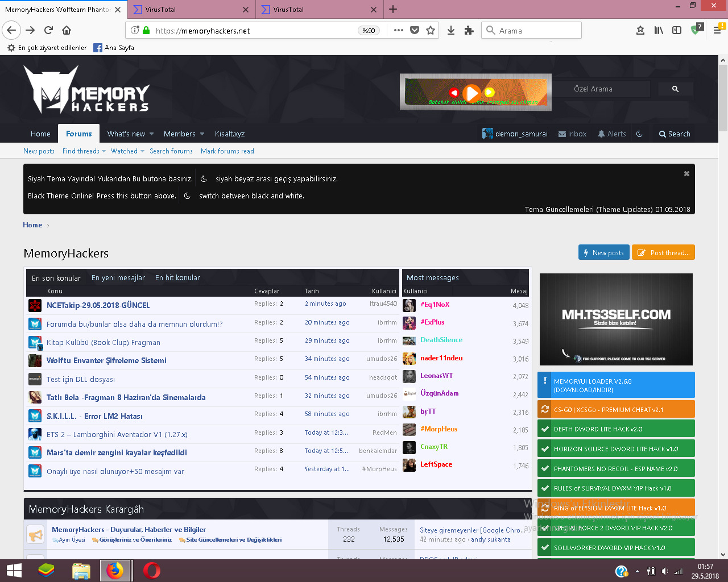This screenshot has width=728, height=582.
Task: Click the animated play banner ad
Action: 475,92
